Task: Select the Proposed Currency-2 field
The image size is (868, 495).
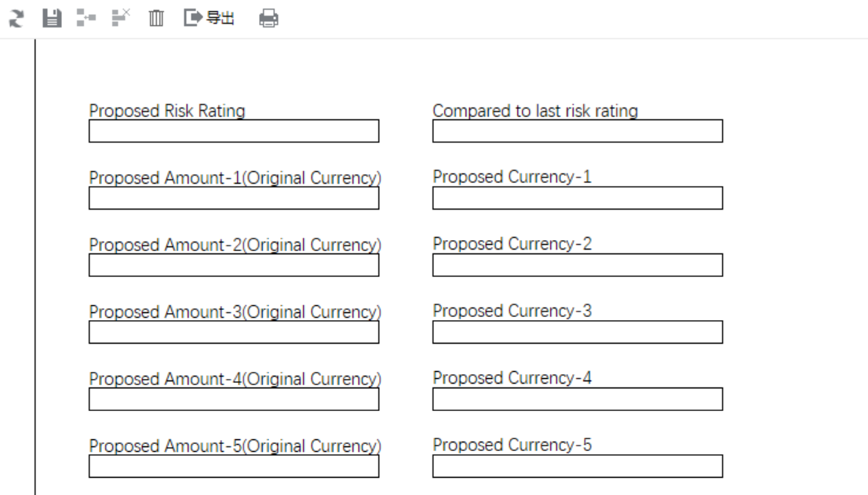Action: tap(578, 265)
